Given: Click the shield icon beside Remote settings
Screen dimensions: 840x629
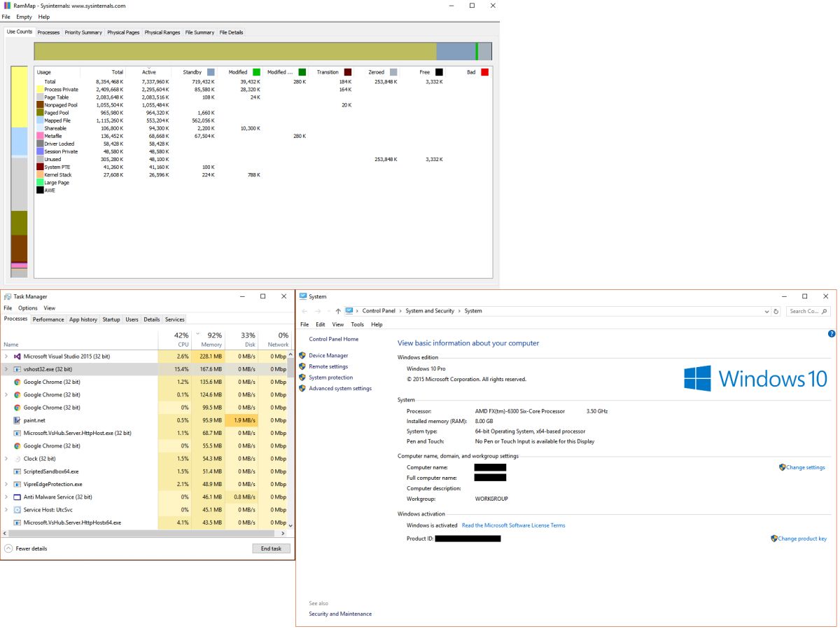Looking at the screenshot, I should click(302, 366).
